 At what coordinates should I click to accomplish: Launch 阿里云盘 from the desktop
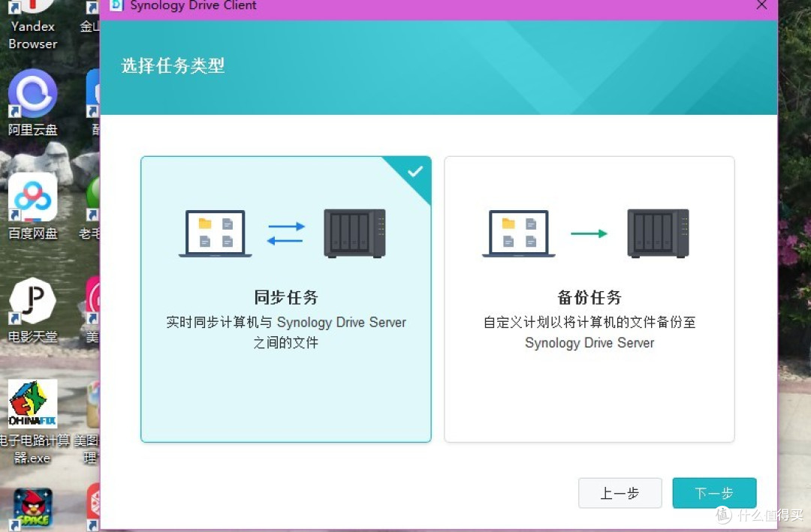click(x=32, y=98)
